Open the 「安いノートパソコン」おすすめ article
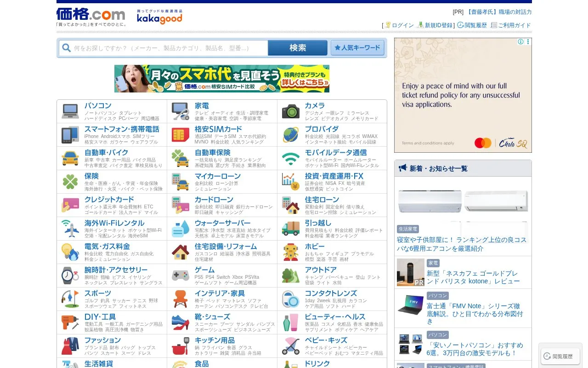Viewport: 588px width, 368px height. click(475, 349)
